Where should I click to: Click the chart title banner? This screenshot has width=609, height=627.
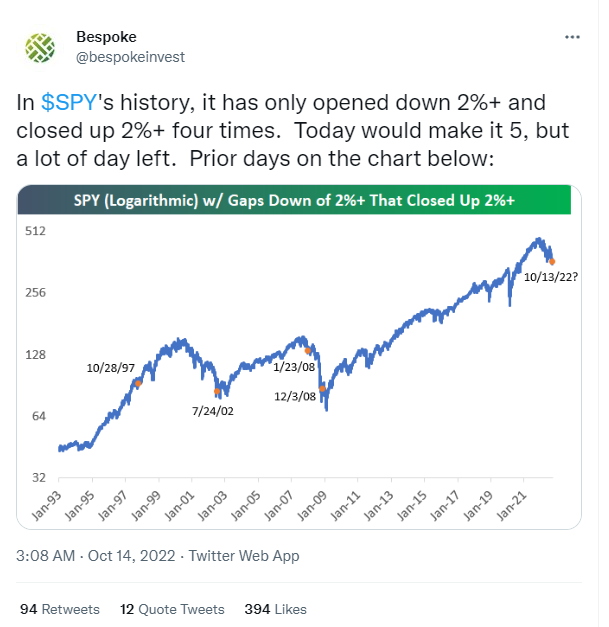(x=294, y=200)
